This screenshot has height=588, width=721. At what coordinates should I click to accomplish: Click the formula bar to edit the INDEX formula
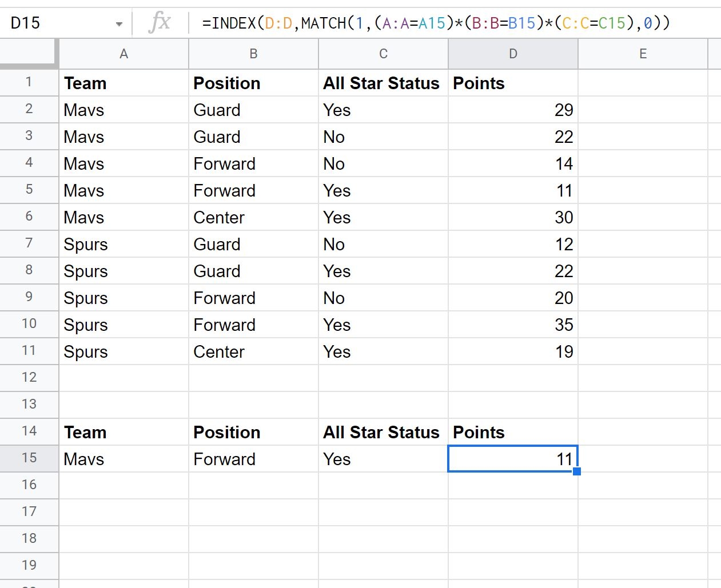(x=400, y=23)
